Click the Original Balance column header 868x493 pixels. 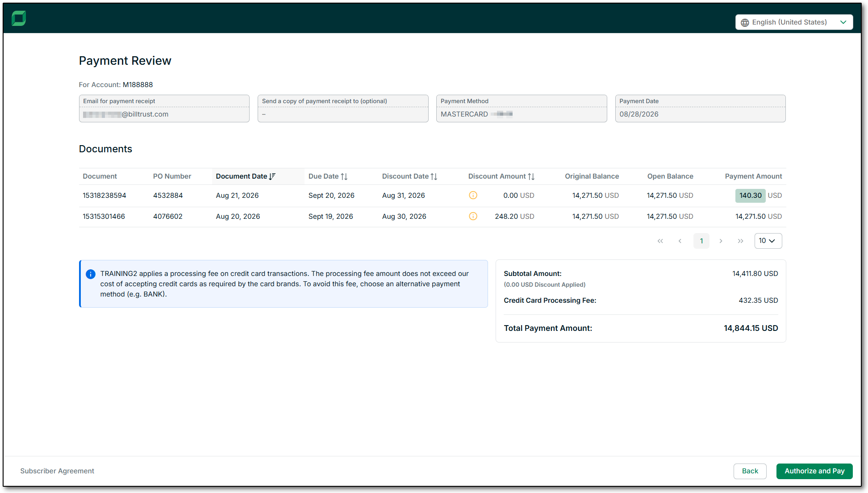pyautogui.click(x=592, y=176)
